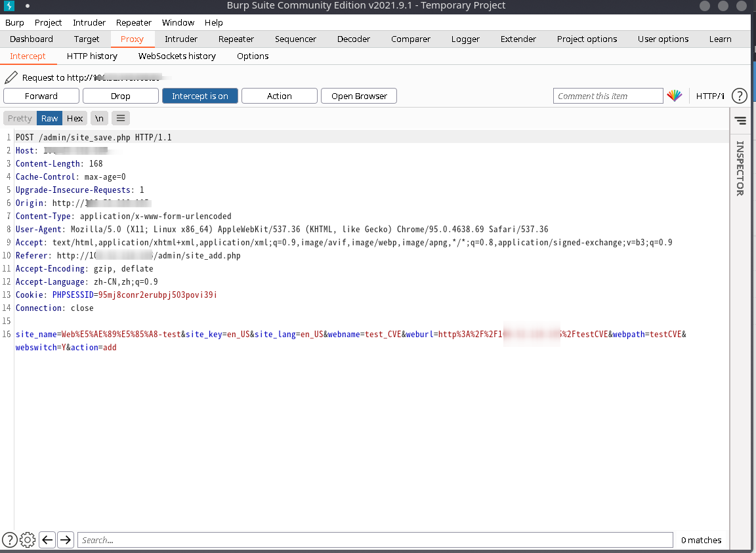The width and height of the screenshot is (756, 553).
Task: Open the Action dropdown menu
Action: pyautogui.click(x=279, y=96)
